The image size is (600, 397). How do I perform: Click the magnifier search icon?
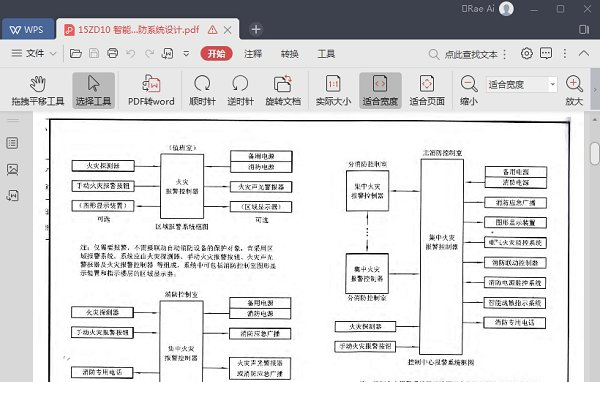434,54
